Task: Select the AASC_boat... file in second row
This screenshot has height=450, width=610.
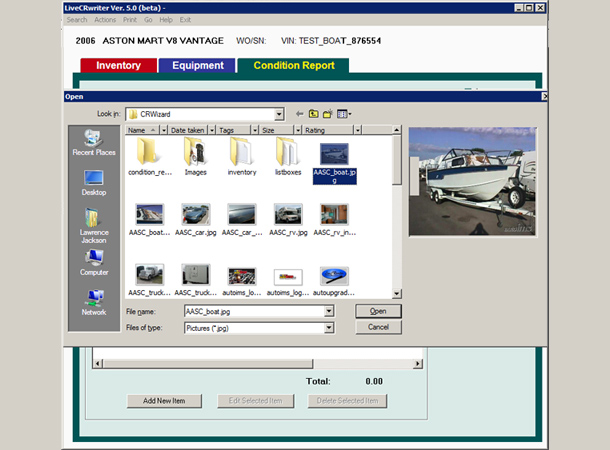Action: 149,220
